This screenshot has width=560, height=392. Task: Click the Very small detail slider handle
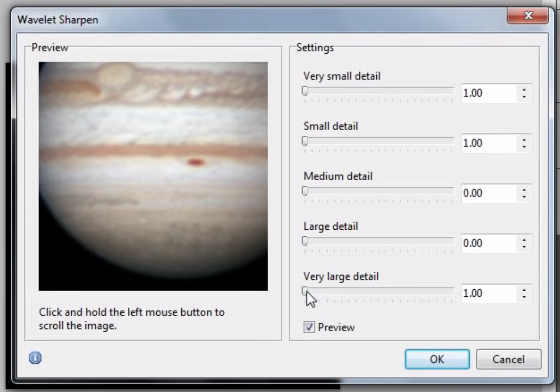(305, 91)
